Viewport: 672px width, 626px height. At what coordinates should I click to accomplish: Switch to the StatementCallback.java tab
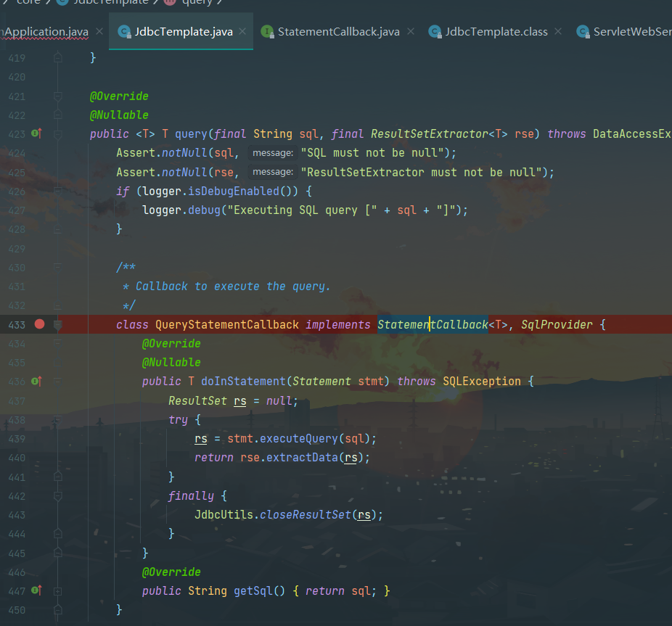pos(339,32)
